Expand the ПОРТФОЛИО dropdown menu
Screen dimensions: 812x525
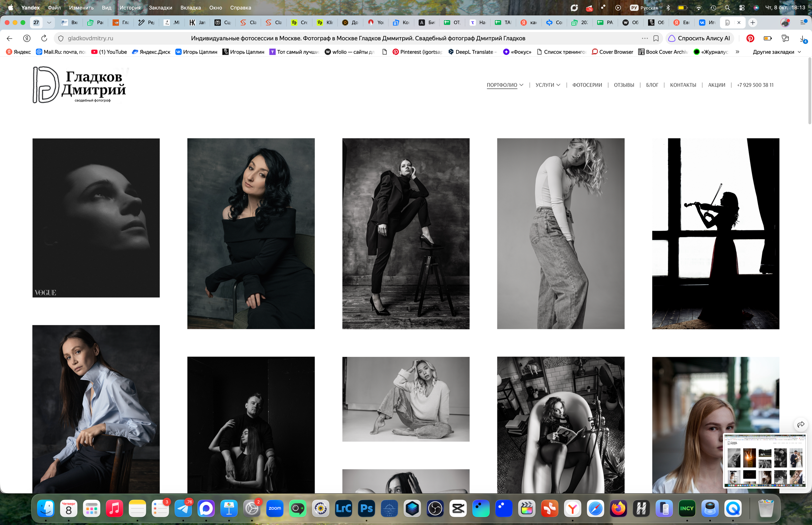click(505, 85)
